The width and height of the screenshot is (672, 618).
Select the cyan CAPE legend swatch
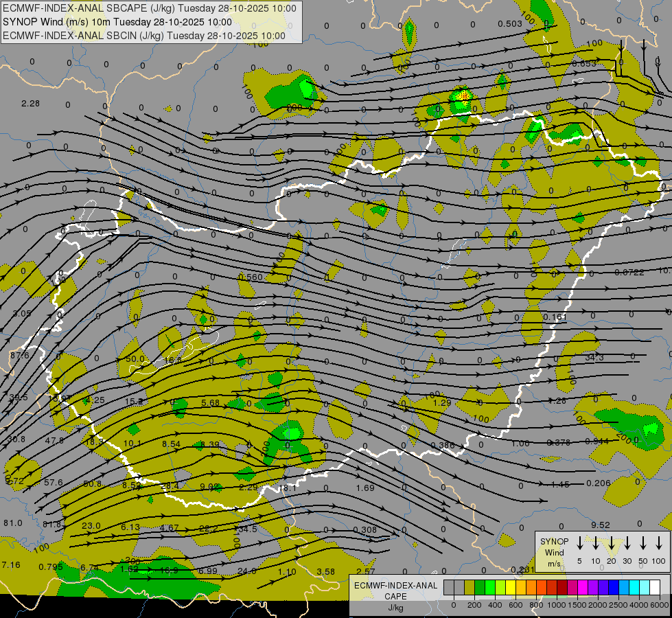pos(634,587)
